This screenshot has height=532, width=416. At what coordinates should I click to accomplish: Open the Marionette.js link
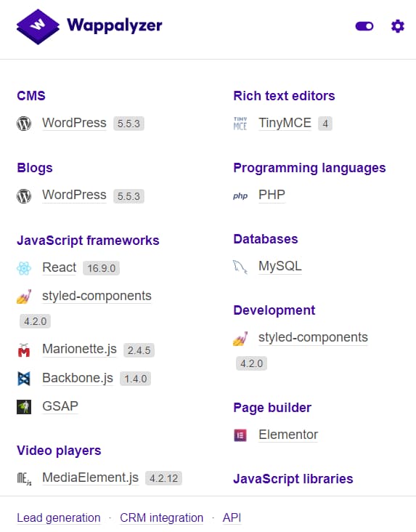click(x=79, y=349)
